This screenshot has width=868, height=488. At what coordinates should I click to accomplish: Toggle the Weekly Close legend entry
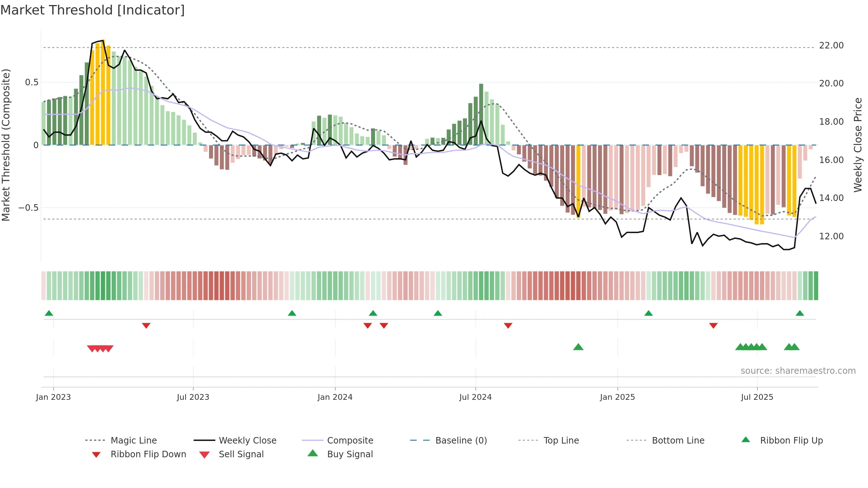click(235, 440)
